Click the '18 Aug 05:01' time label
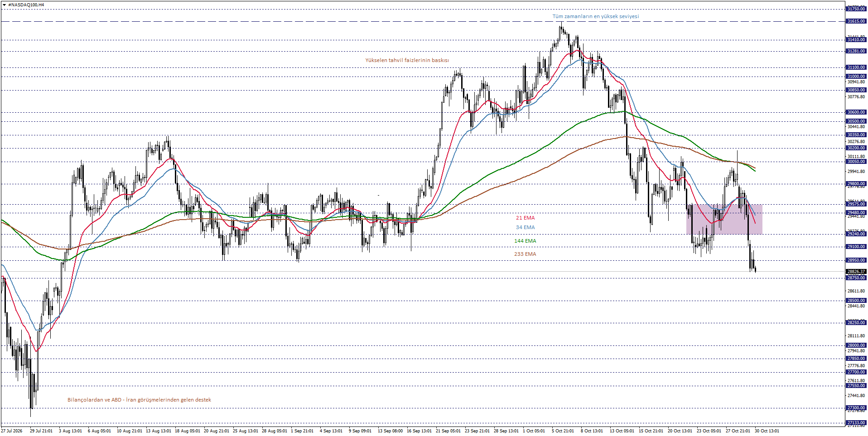 pos(188,431)
